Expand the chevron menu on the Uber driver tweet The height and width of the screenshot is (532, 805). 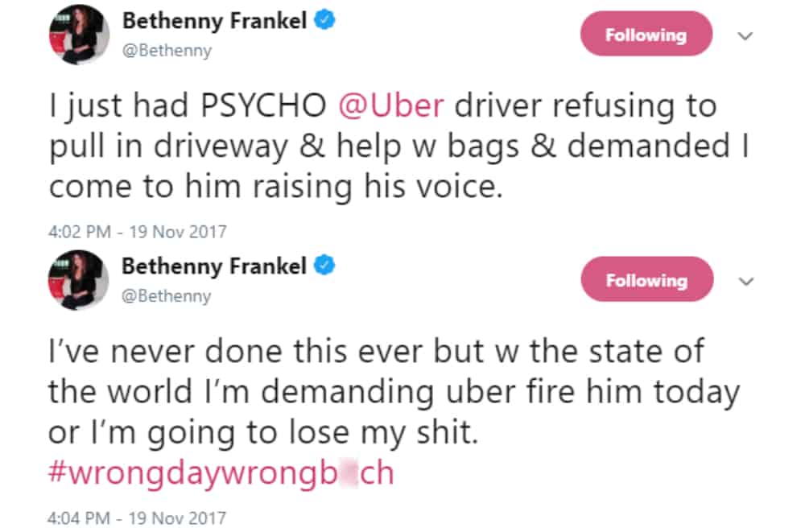pos(745,35)
